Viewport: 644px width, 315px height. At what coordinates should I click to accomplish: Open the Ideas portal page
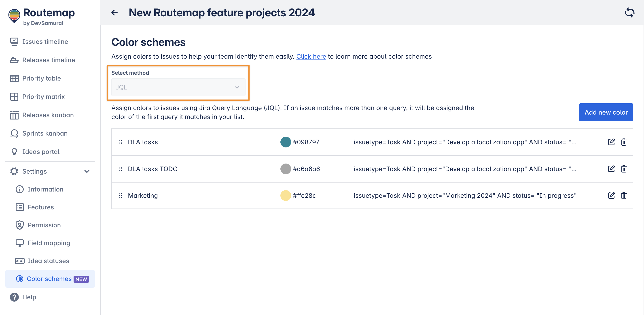[41, 152]
